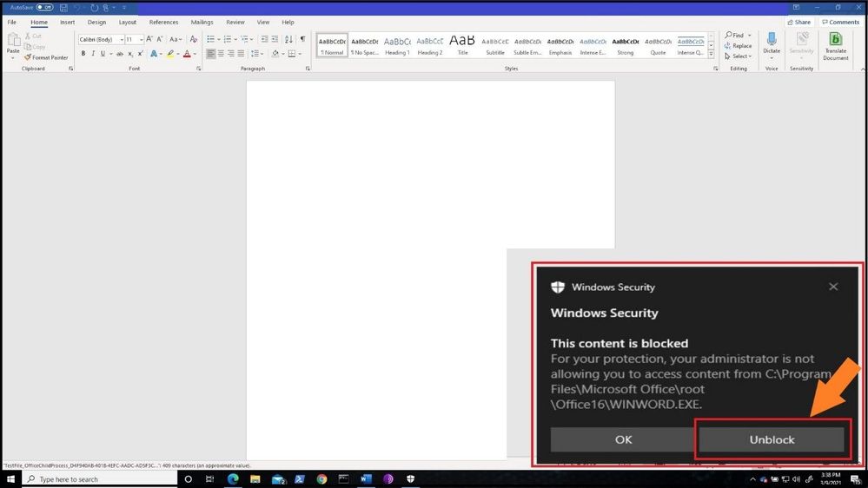The width and height of the screenshot is (868, 488).
Task: Open the bullet list dropdown arrow
Action: [219, 39]
